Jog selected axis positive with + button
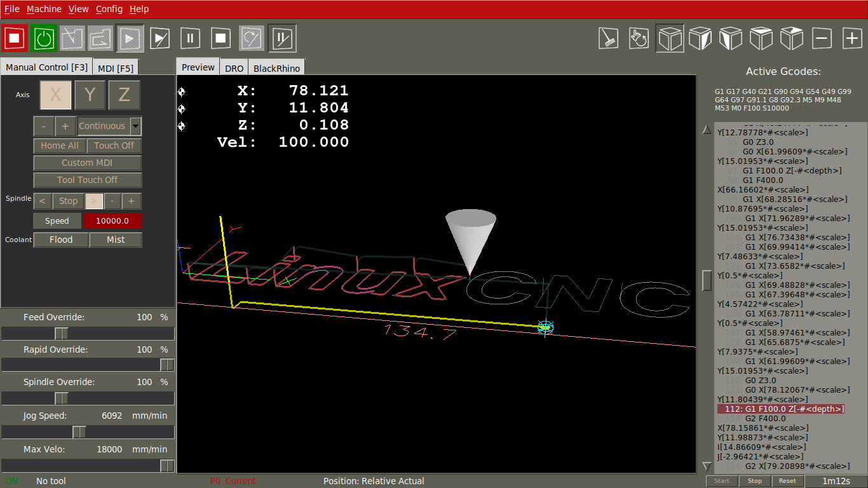This screenshot has height=488, width=868. 65,126
